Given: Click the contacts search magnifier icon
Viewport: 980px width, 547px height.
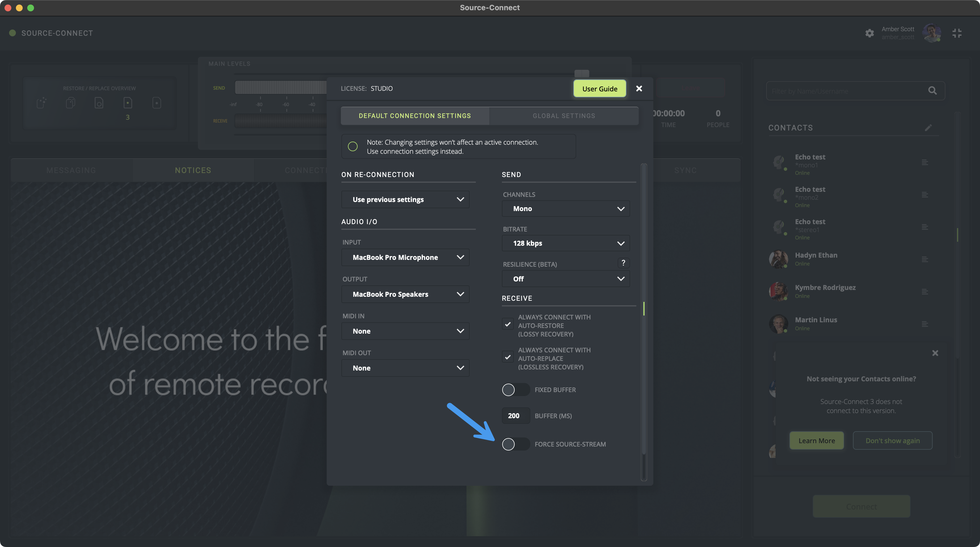Looking at the screenshot, I should (x=932, y=91).
